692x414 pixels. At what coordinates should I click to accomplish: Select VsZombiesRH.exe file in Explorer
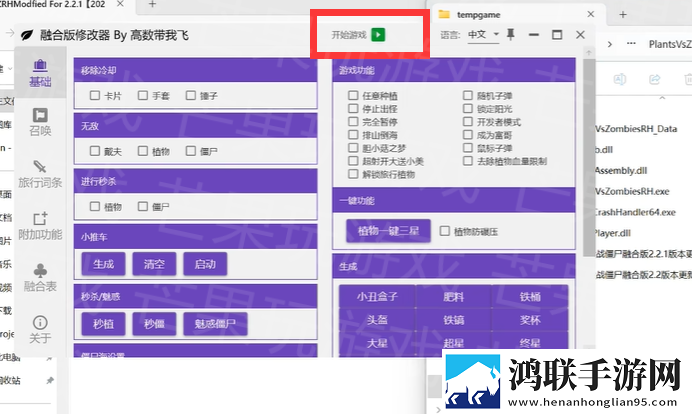(x=632, y=191)
